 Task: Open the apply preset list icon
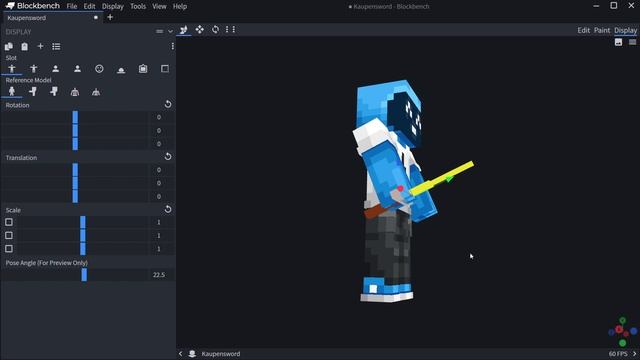[56, 47]
